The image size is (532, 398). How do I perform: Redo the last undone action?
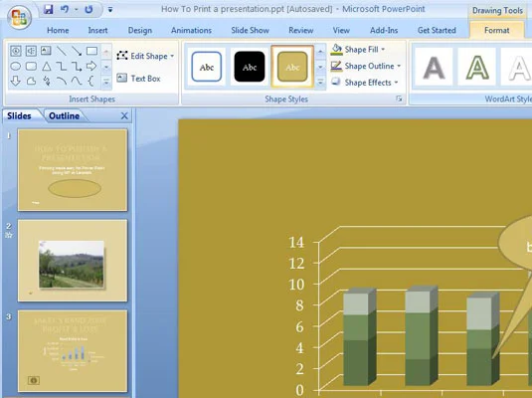click(x=89, y=9)
